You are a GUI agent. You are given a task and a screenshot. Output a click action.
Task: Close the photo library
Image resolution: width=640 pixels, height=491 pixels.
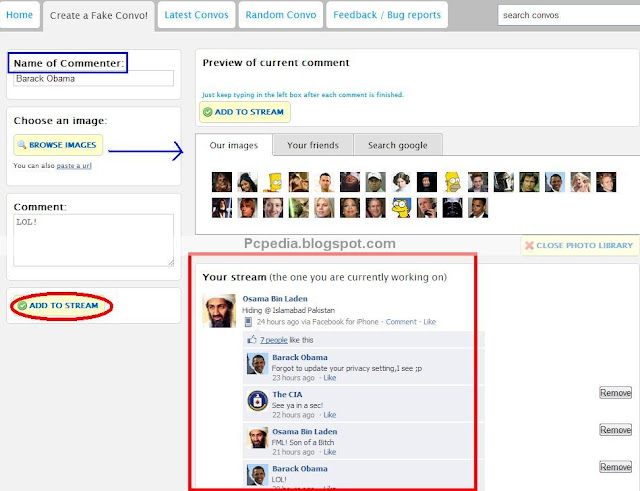coord(580,245)
